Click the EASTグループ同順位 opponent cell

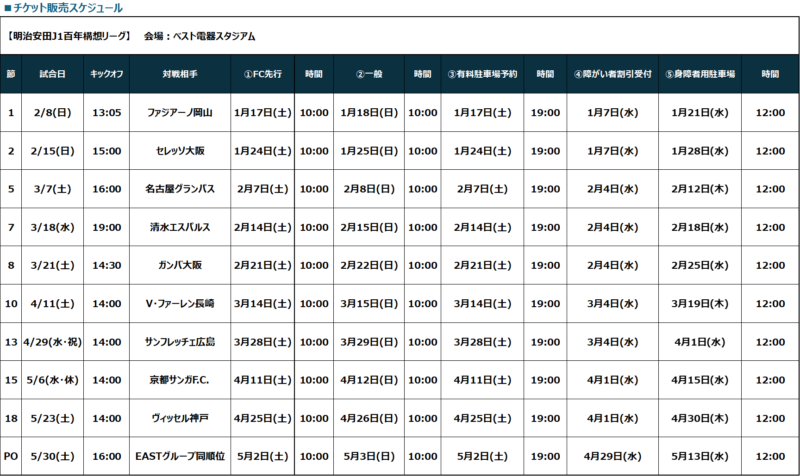[x=179, y=457]
